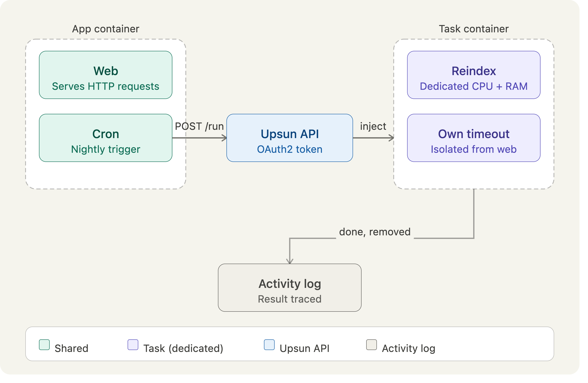Select the Reindex dedicated CPU box
This screenshot has width=588, height=383.
coord(474,75)
